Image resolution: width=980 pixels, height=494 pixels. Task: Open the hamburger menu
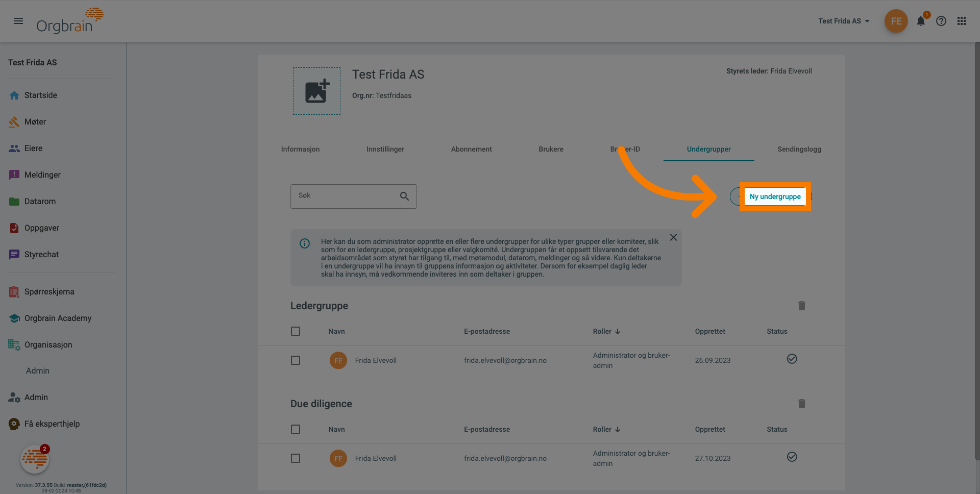(x=18, y=21)
